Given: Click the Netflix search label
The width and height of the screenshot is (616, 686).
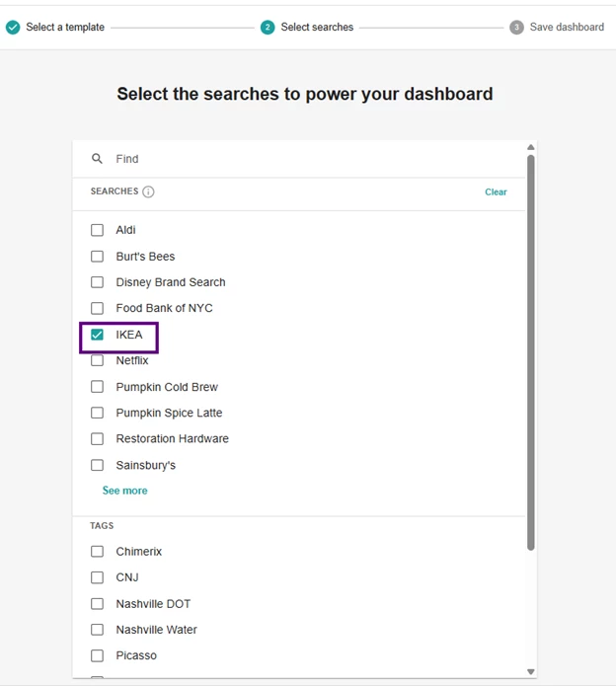Looking at the screenshot, I should pos(132,360).
